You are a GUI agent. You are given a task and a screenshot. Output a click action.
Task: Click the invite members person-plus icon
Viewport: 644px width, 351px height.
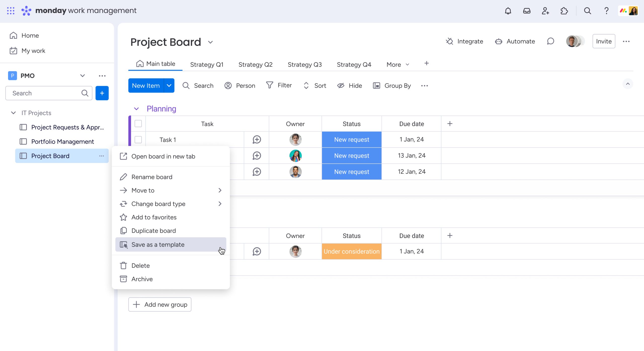pyautogui.click(x=545, y=11)
